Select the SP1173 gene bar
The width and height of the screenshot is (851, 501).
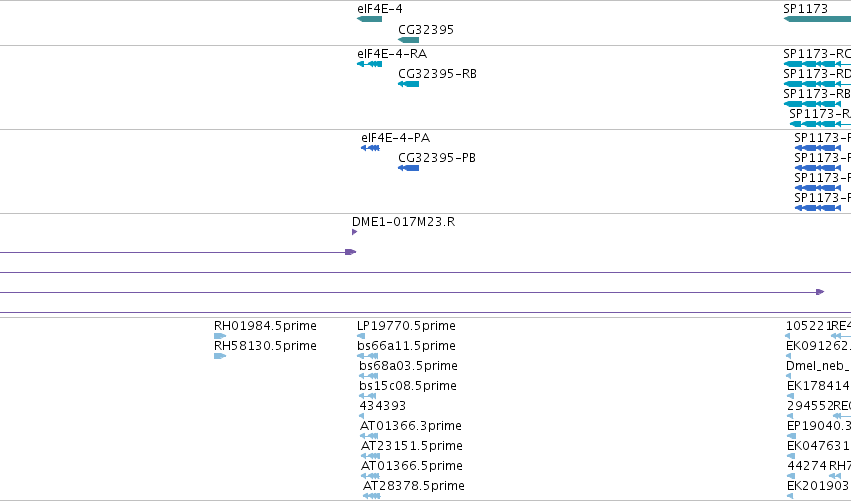point(817,19)
